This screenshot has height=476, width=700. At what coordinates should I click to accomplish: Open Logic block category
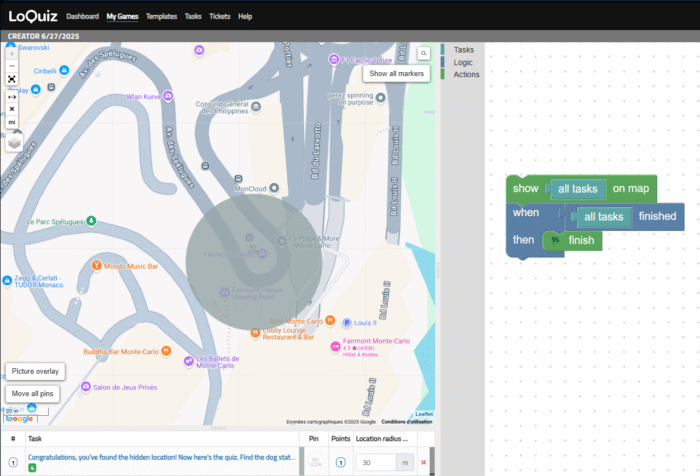click(463, 62)
